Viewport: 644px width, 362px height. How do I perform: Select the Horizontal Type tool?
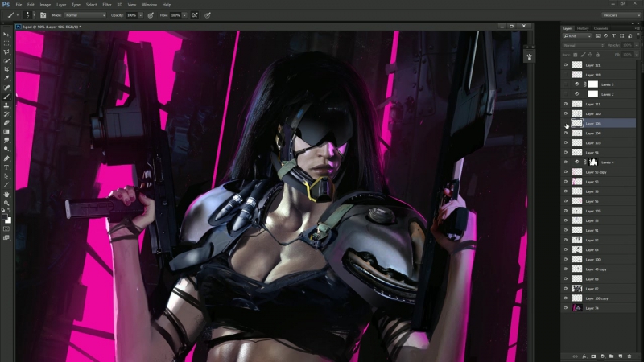tap(6, 167)
